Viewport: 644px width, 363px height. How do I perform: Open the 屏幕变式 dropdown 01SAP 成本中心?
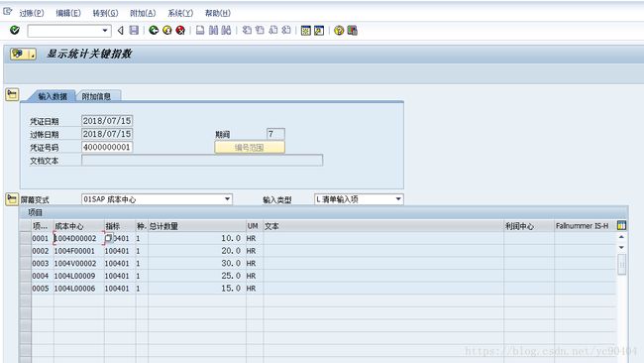157,199
